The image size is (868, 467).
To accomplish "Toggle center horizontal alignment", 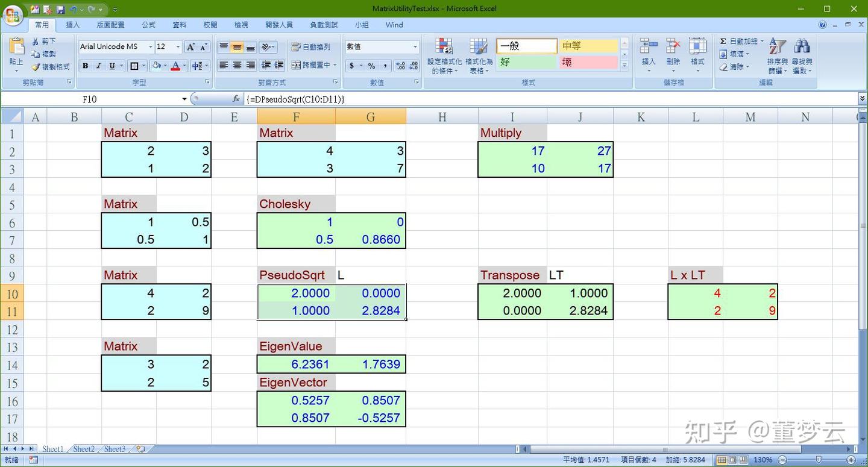I will point(237,65).
